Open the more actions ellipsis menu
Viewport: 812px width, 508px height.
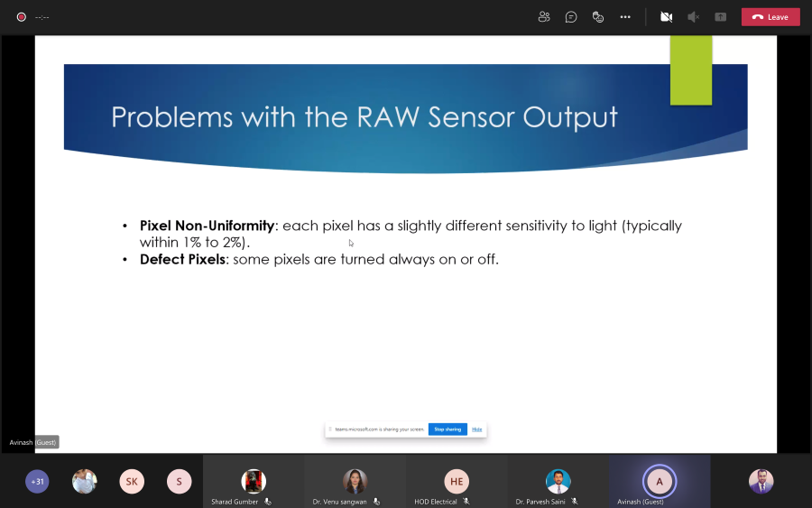click(x=625, y=17)
